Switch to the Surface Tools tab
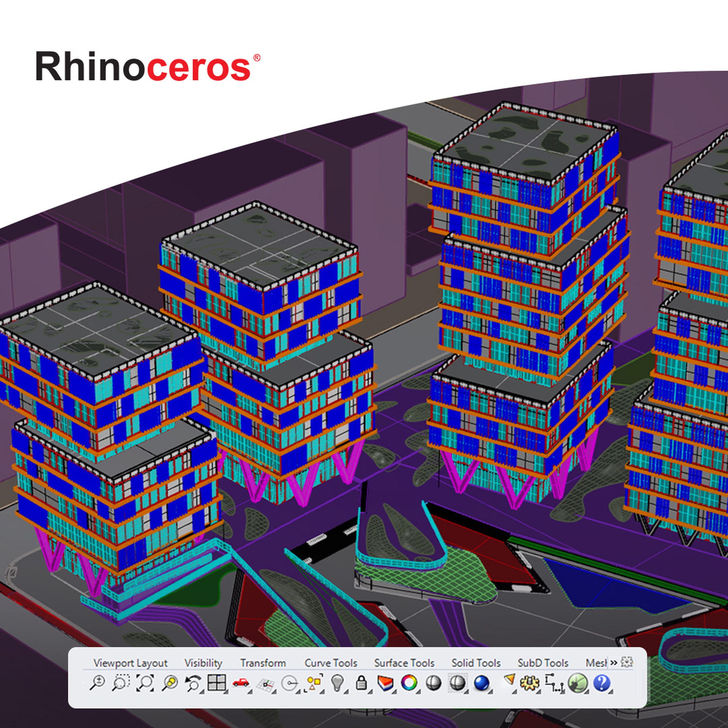The height and width of the screenshot is (728, 728). point(404,663)
